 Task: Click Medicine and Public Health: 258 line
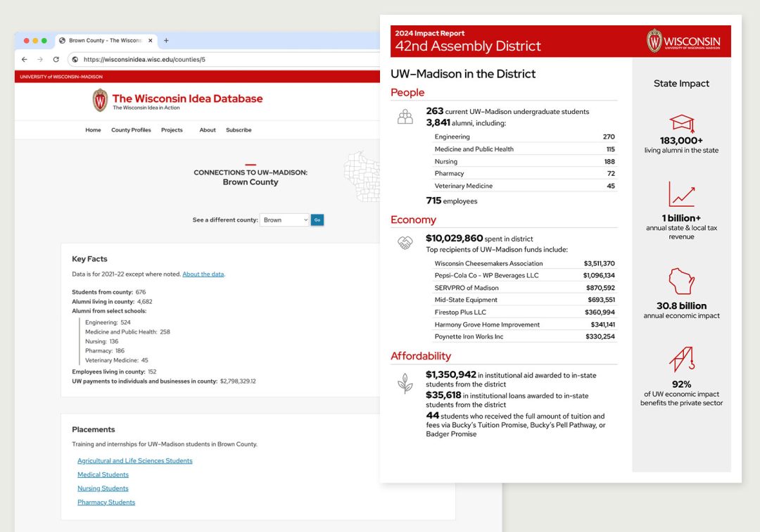pyautogui.click(x=127, y=332)
